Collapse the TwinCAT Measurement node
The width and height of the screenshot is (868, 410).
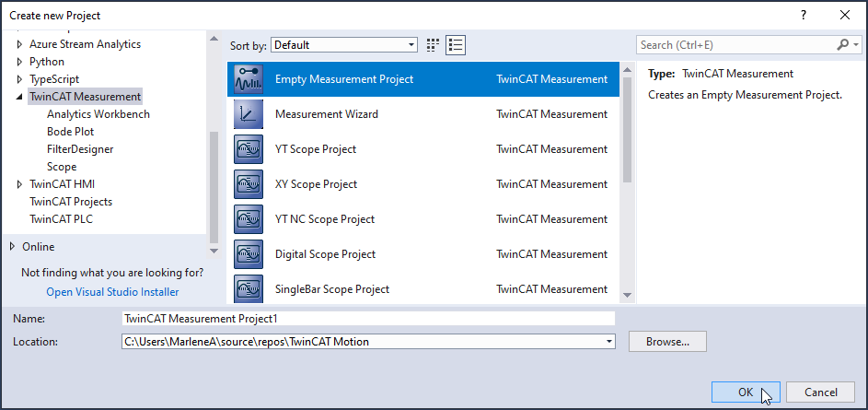point(20,97)
